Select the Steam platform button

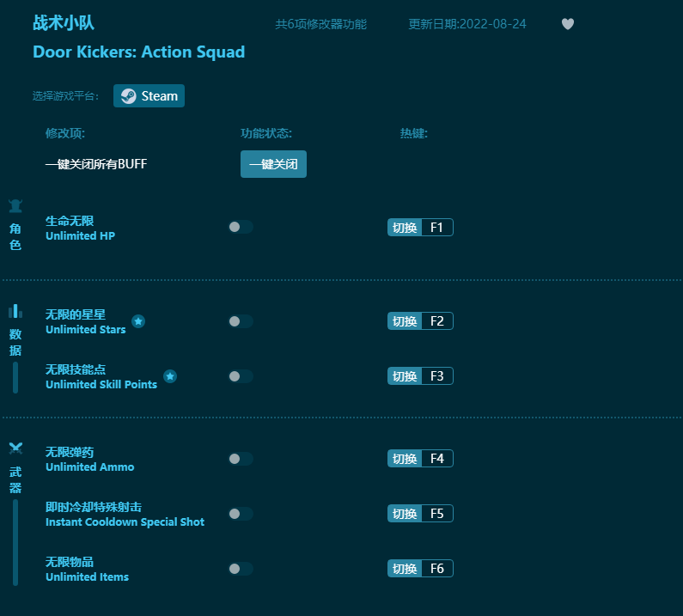[x=149, y=96]
